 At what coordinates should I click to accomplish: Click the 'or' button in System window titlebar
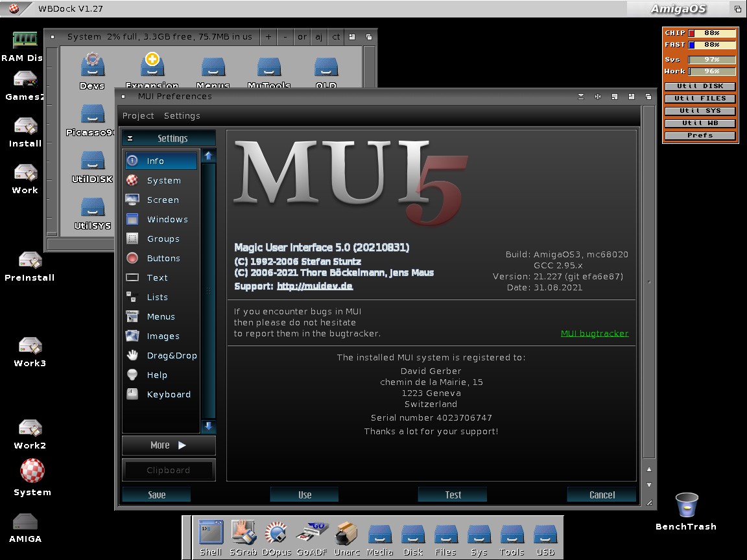(302, 37)
